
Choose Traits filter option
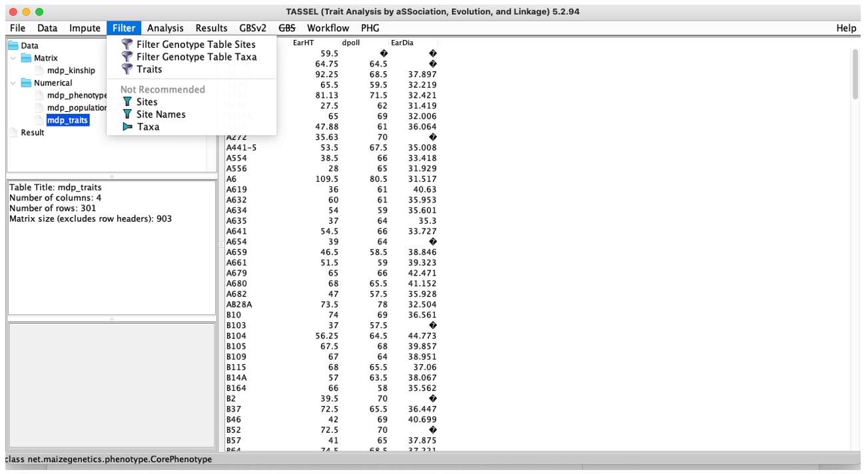point(191,69)
